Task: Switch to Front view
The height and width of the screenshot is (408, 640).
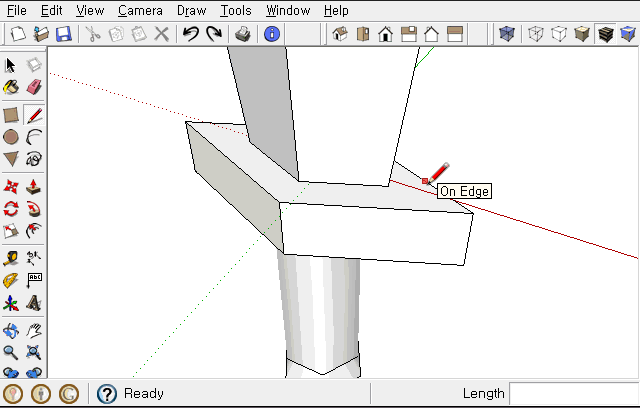Action: pyautogui.click(x=385, y=34)
